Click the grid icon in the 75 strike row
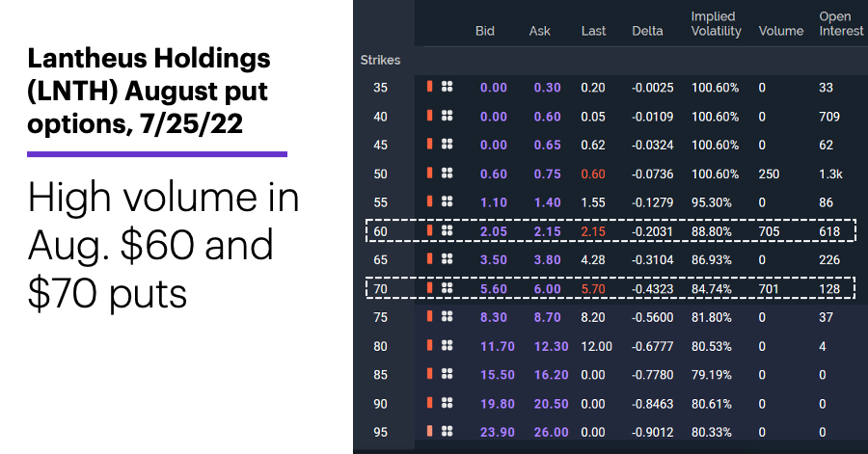This screenshot has width=868, height=454. 447,316
